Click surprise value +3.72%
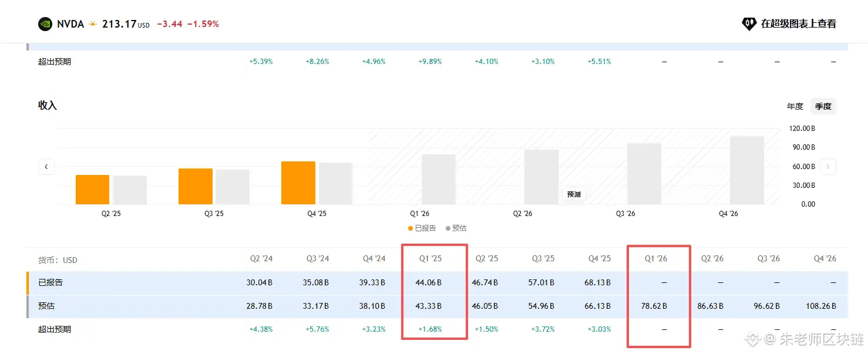The image size is (868, 354). coord(543,329)
